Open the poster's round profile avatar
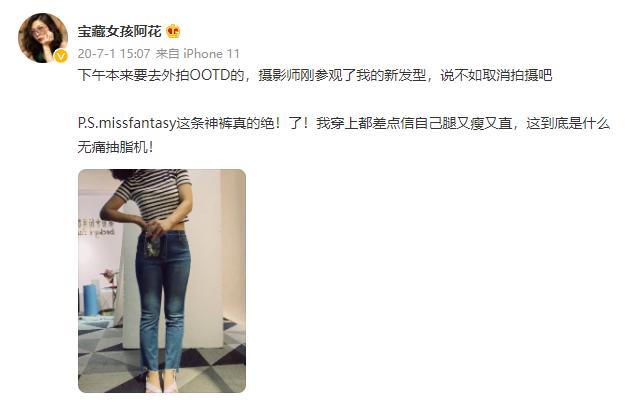Image resolution: width=625 pixels, height=408 pixels. (x=43, y=38)
